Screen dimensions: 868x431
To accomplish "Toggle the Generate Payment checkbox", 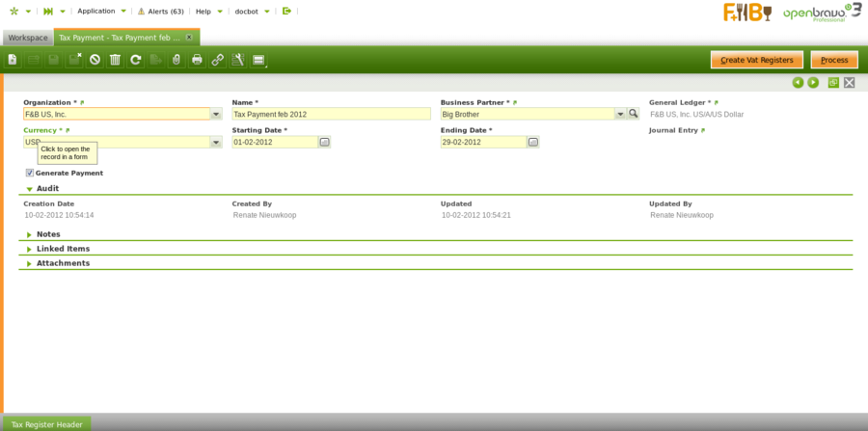I will (30, 173).
